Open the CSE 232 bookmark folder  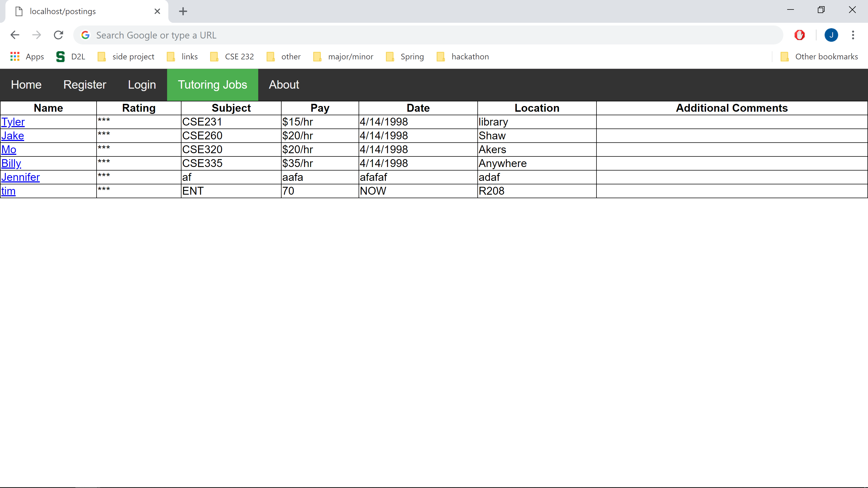[x=232, y=57]
